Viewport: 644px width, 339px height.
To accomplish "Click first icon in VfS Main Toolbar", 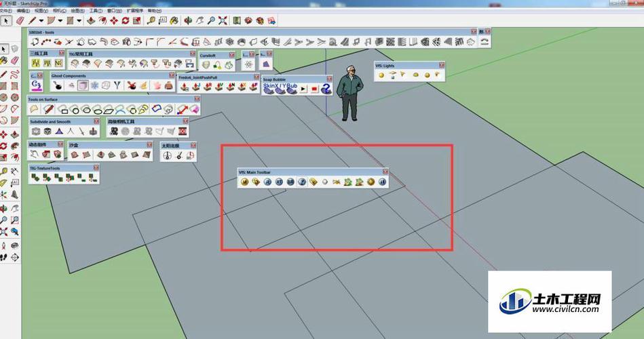I will point(243,182).
